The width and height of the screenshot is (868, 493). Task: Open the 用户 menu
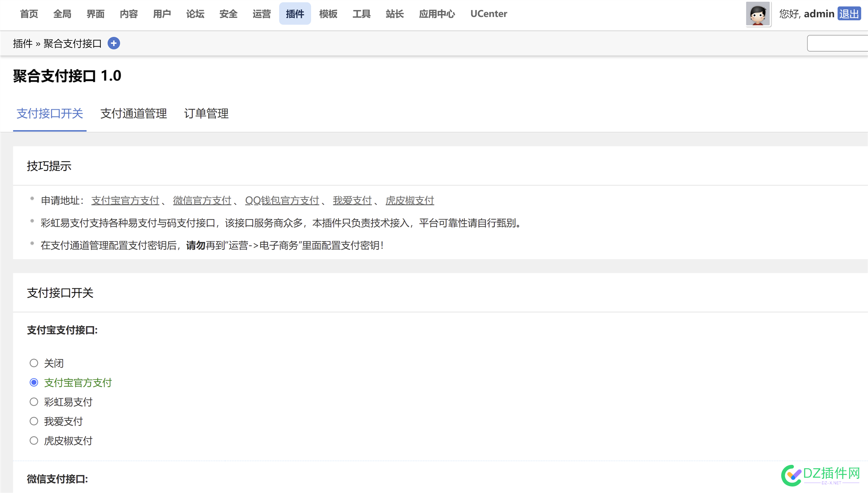[162, 14]
